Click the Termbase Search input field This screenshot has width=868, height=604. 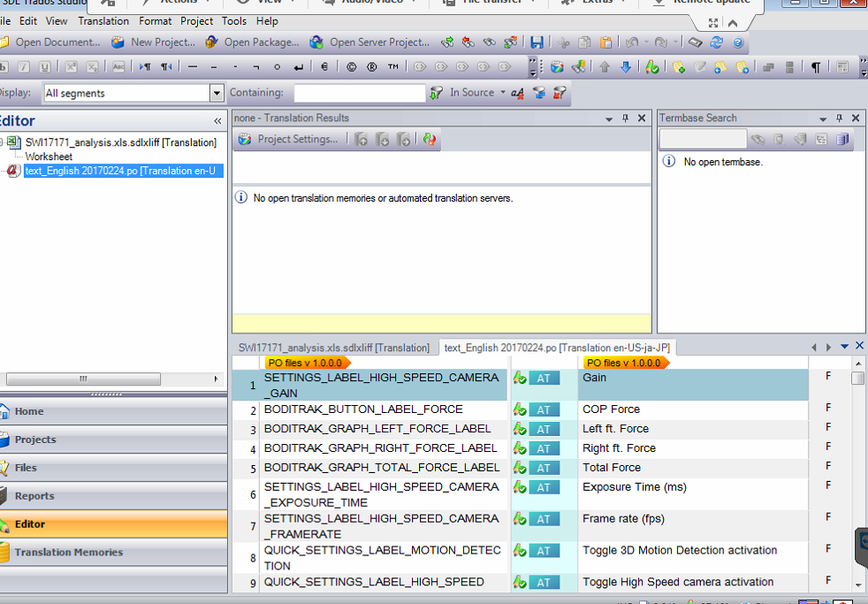[703, 139]
